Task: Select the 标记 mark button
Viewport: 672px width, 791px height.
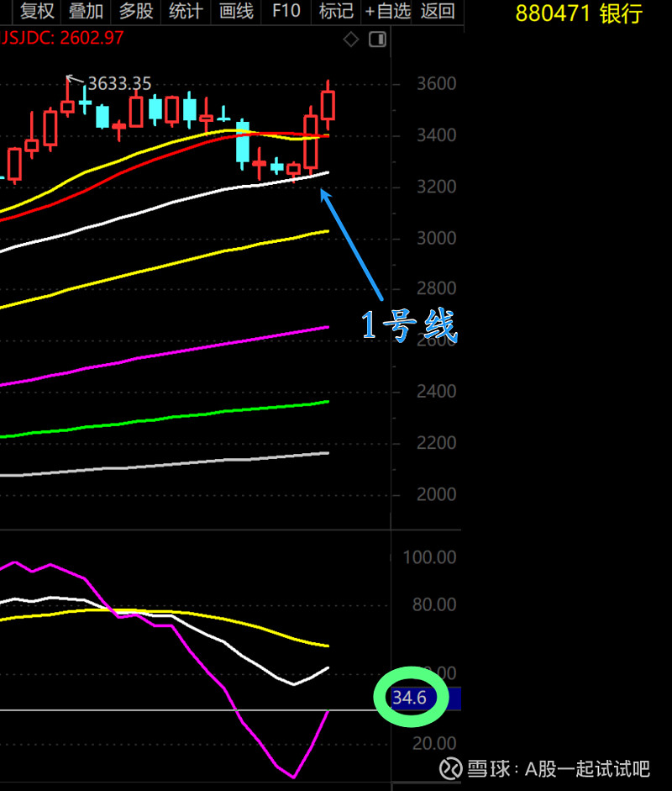Action: click(336, 11)
